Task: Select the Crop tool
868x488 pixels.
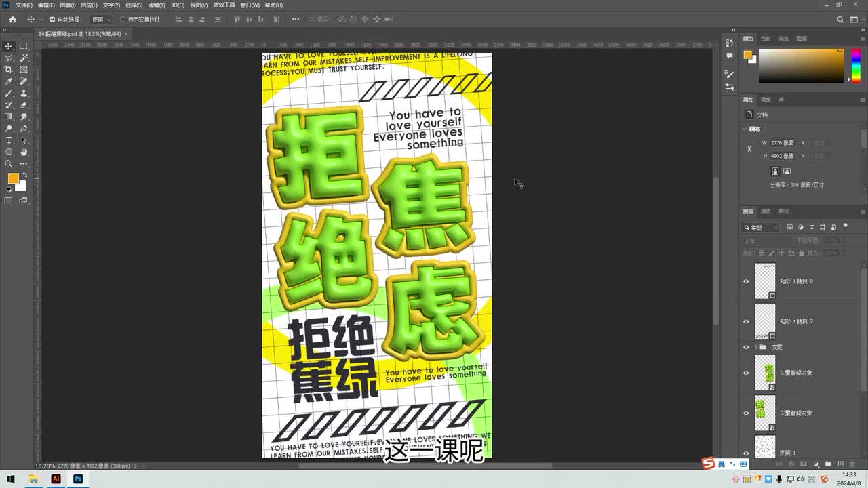Action: (x=9, y=70)
